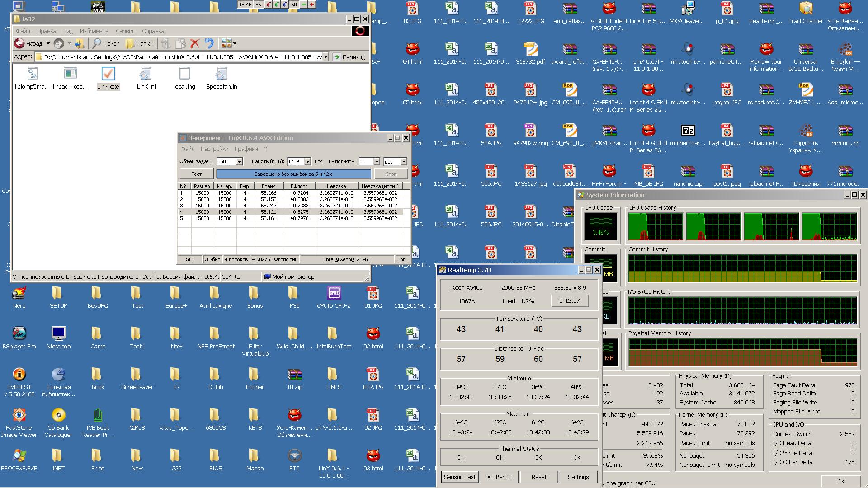Viewport: 868px width, 488px height.
Task: Open EVEREST desktop shortcut
Action: (x=19, y=375)
